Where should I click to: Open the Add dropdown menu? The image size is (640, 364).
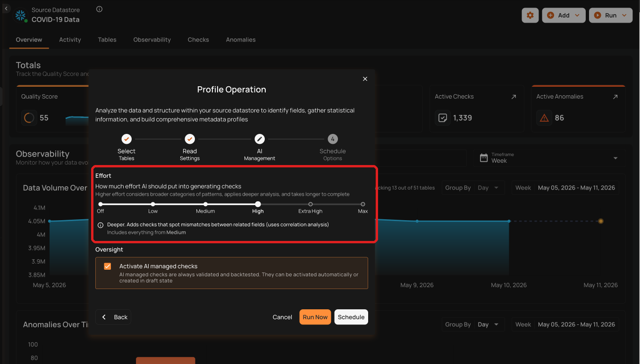564,15
